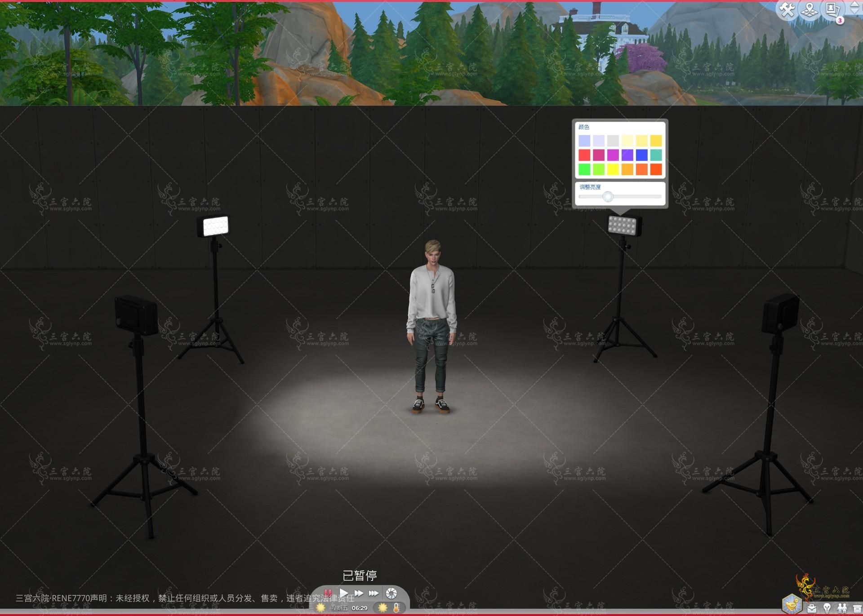The width and height of the screenshot is (863, 616).
Task: Select the blue light color swatch
Action: (642, 155)
